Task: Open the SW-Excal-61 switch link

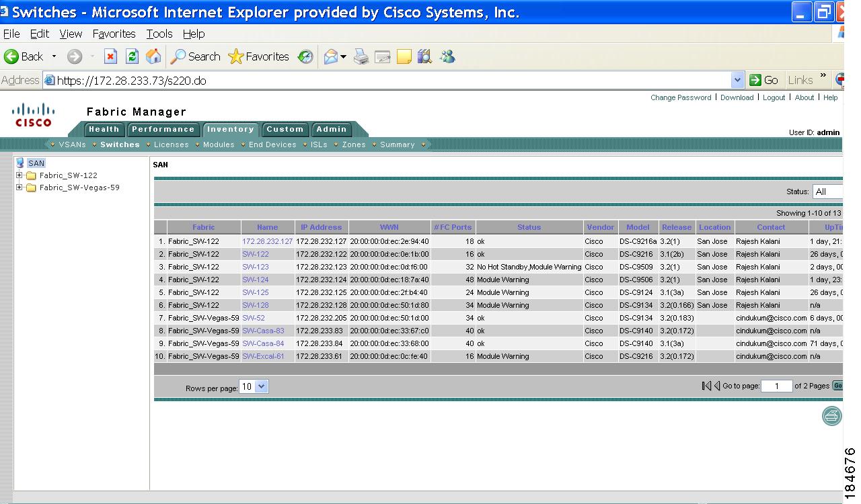Action: [x=263, y=356]
